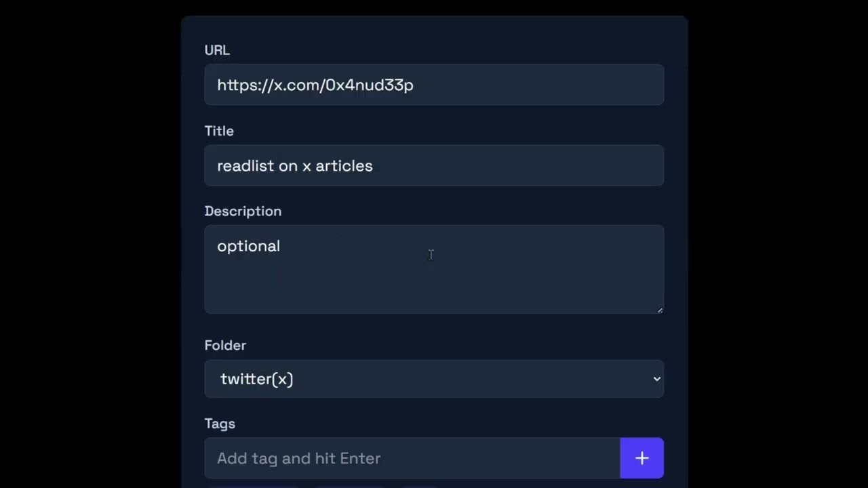Click the 'readlist on x articles' title text
The width and height of the screenshot is (868, 488).
click(x=294, y=166)
